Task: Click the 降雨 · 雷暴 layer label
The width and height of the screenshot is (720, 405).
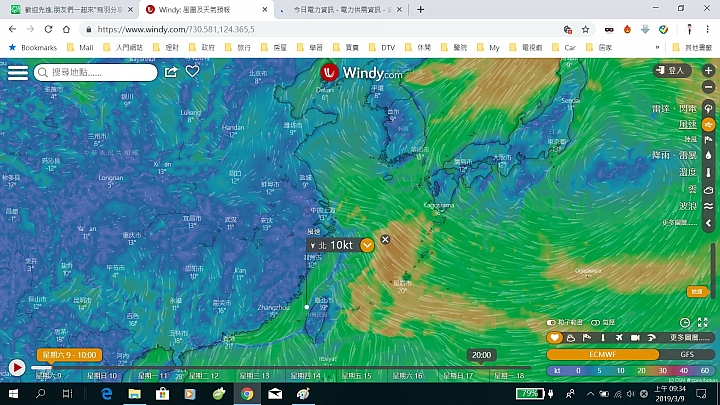Action: [x=674, y=155]
